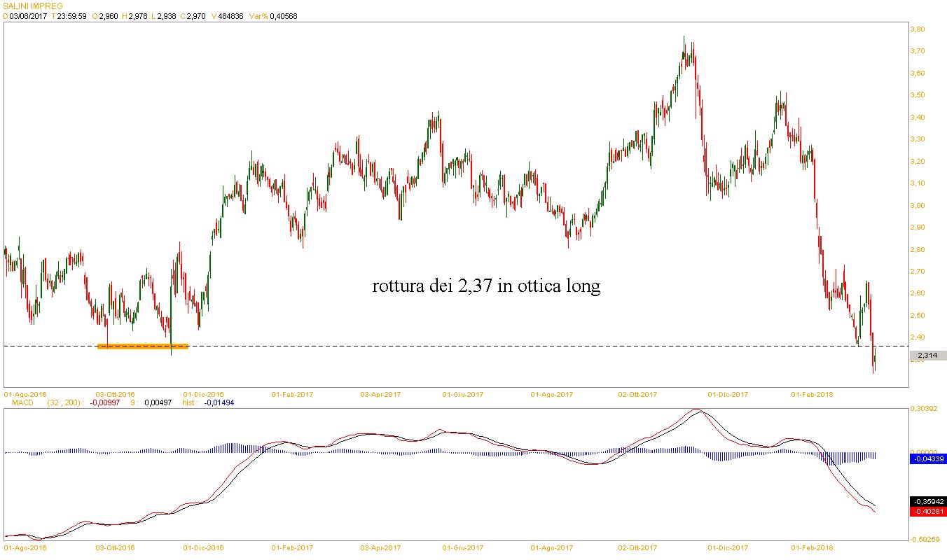Viewport: 947px width, 560px height.
Task: Click the Var% value 0,40568
Action: pyautogui.click(x=283, y=16)
